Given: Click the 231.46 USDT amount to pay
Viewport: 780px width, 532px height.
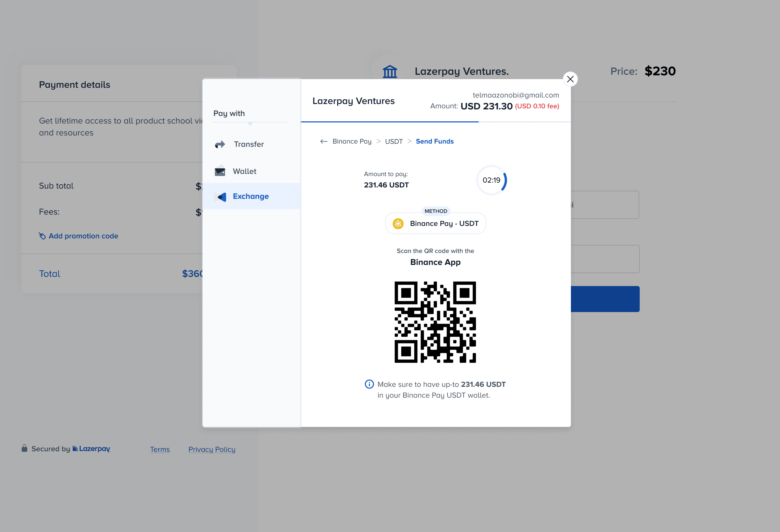Looking at the screenshot, I should pos(386,185).
